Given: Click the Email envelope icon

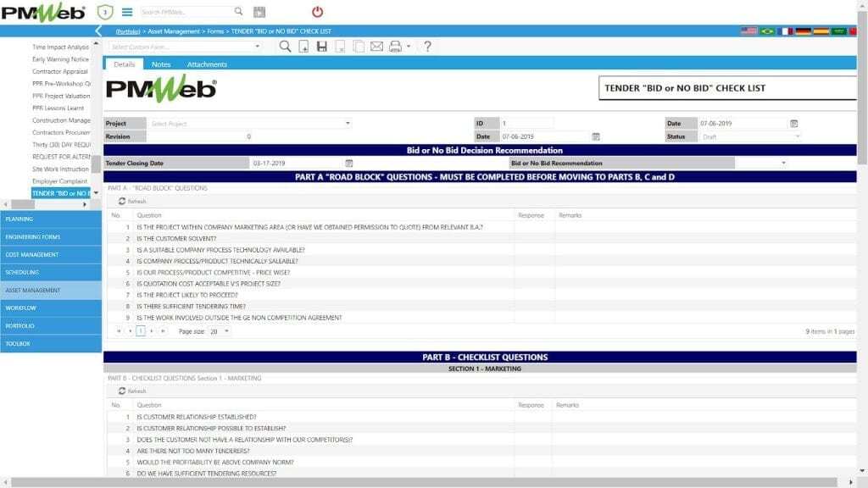Looking at the screenshot, I should 377,47.
